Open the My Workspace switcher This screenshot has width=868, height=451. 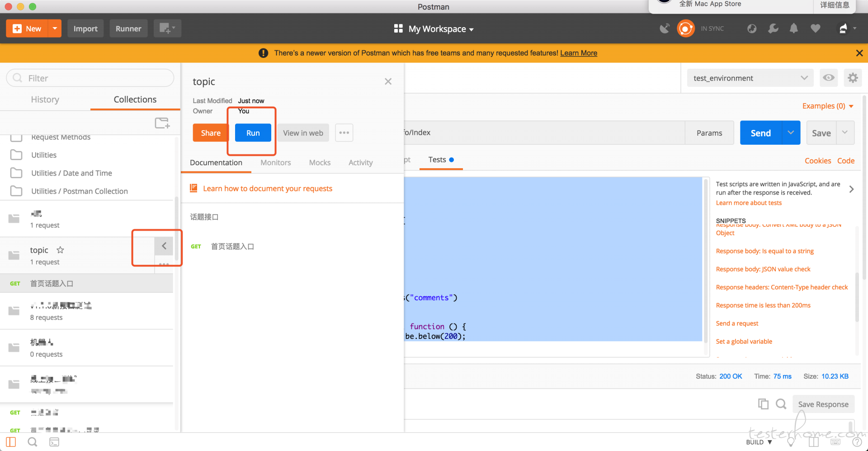click(434, 29)
